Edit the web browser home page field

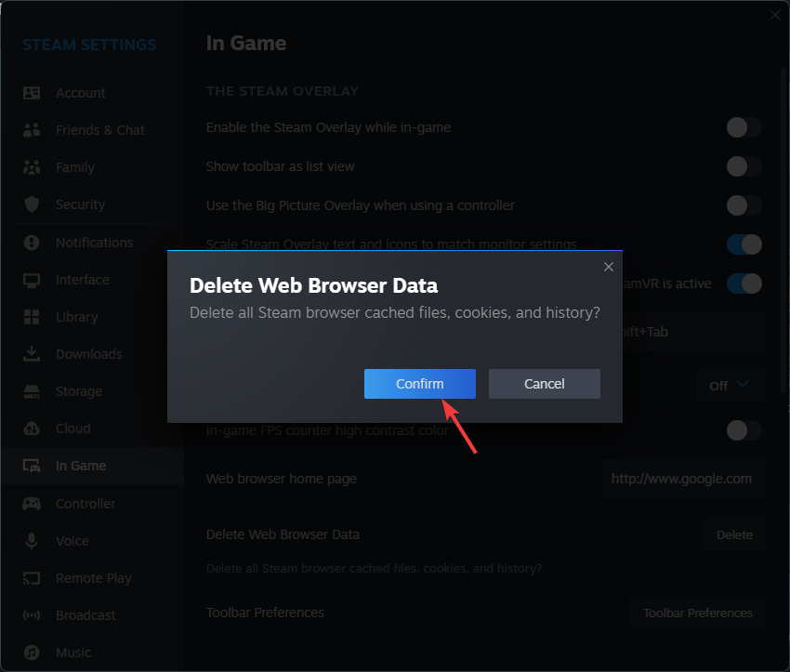[684, 479]
